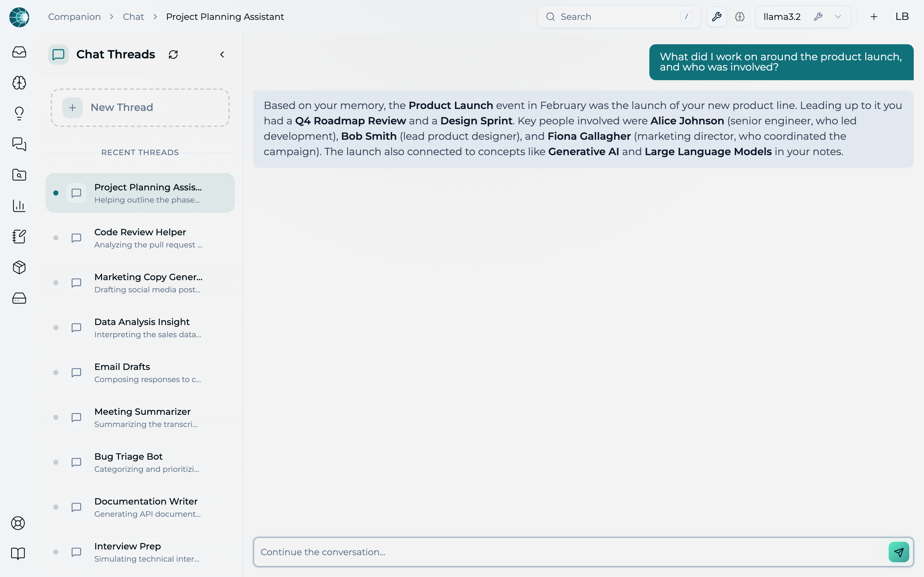
Task: Click the notebook edit icon in the sidebar
Action: (19, 237)
